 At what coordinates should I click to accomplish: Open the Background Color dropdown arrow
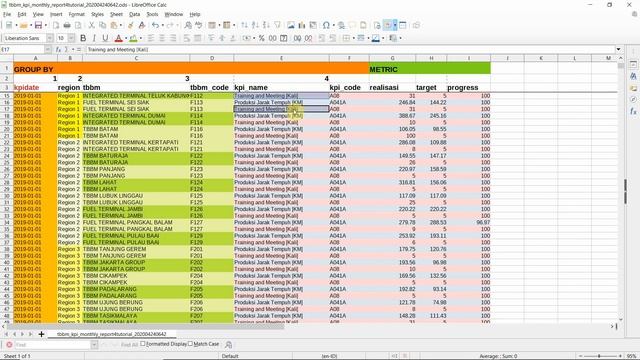(140, 38)
